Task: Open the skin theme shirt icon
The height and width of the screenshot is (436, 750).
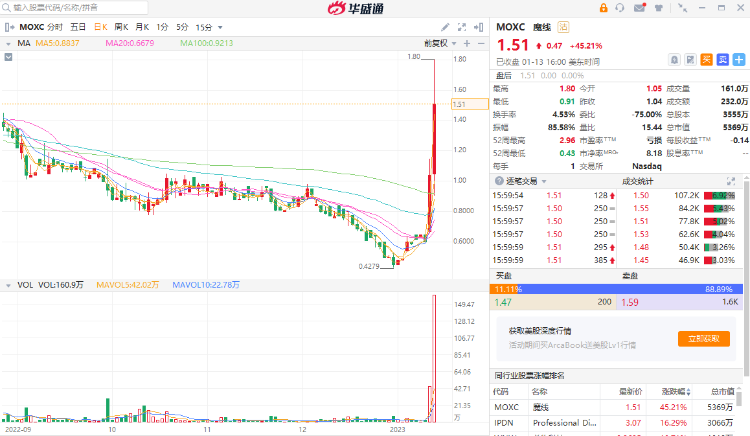Action: [x=659, y=8]
